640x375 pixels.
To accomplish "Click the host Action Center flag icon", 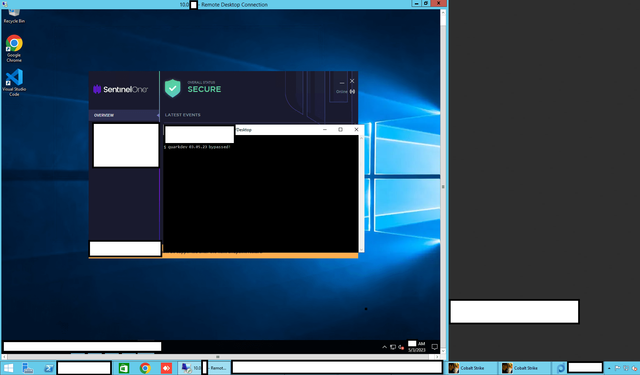I will coord(618,368).
